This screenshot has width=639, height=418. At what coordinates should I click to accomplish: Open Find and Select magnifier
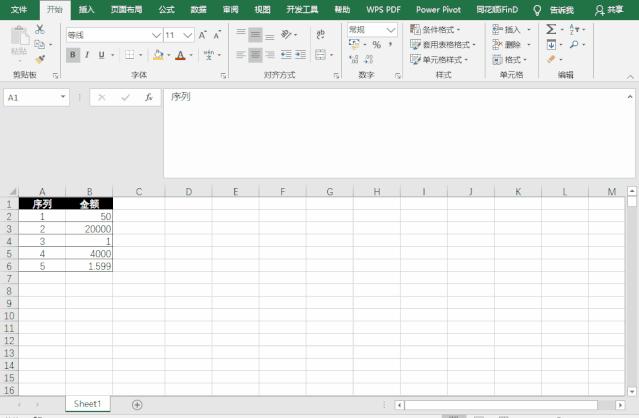[x=574, y=44]
